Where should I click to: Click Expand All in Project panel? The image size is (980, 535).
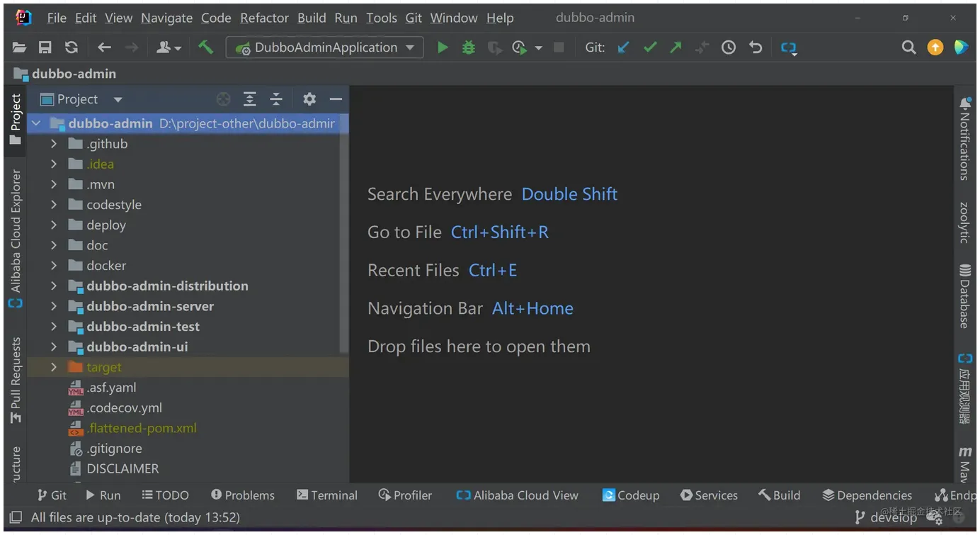(x=249, y=99)
